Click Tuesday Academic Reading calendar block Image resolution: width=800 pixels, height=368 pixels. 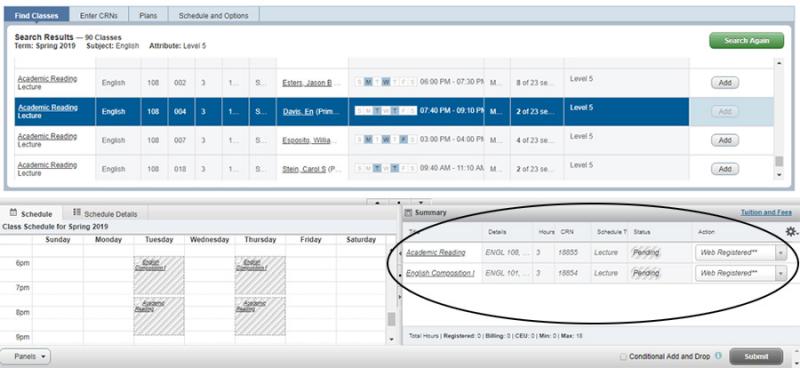[x=159, y=316]
